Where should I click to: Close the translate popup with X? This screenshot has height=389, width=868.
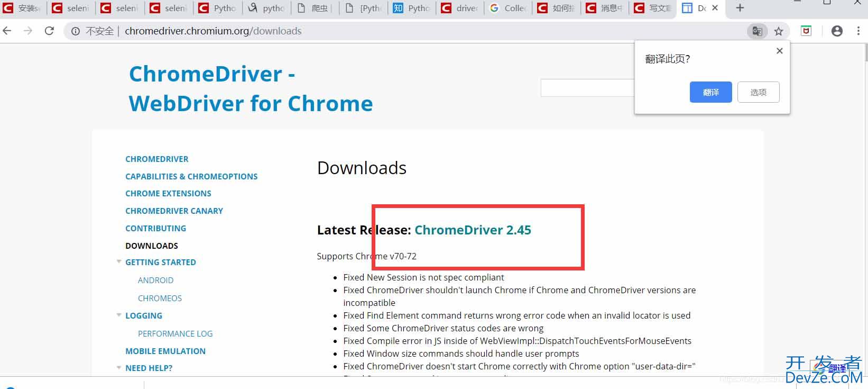coord(779,51)
